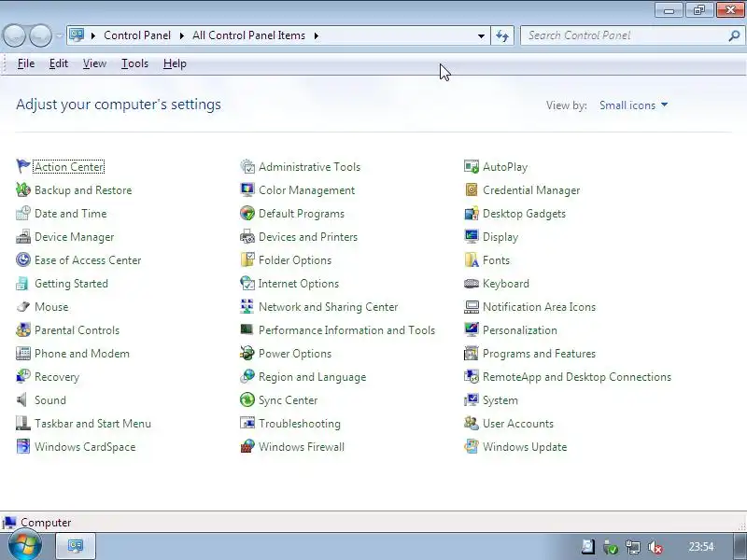Open the View by Small icons dropdown
The width and height of the screenshot is (747, 560).
[633, 105]
